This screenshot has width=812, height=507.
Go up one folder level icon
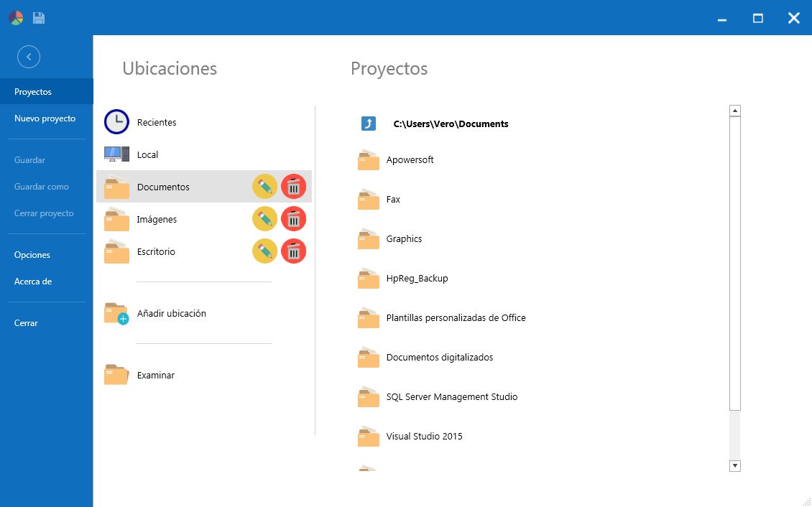pos(368,124)
